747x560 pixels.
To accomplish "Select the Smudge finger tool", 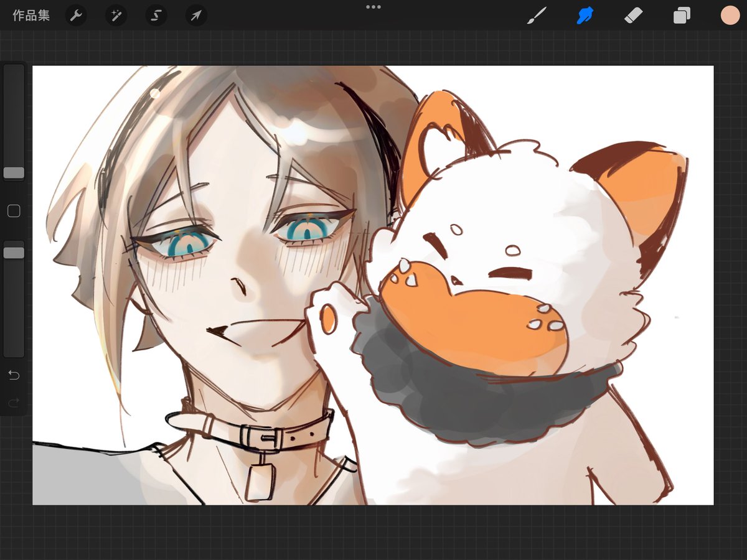I will tap(585, 16).
